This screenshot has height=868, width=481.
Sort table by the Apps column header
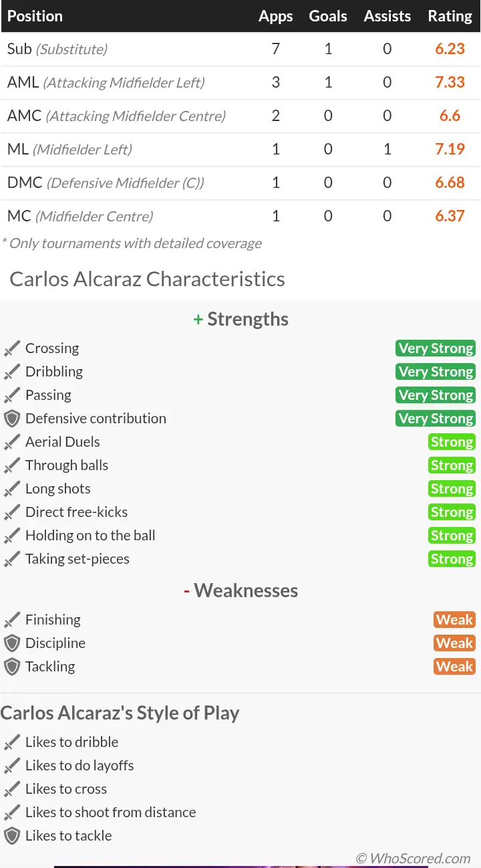[275, 16]
